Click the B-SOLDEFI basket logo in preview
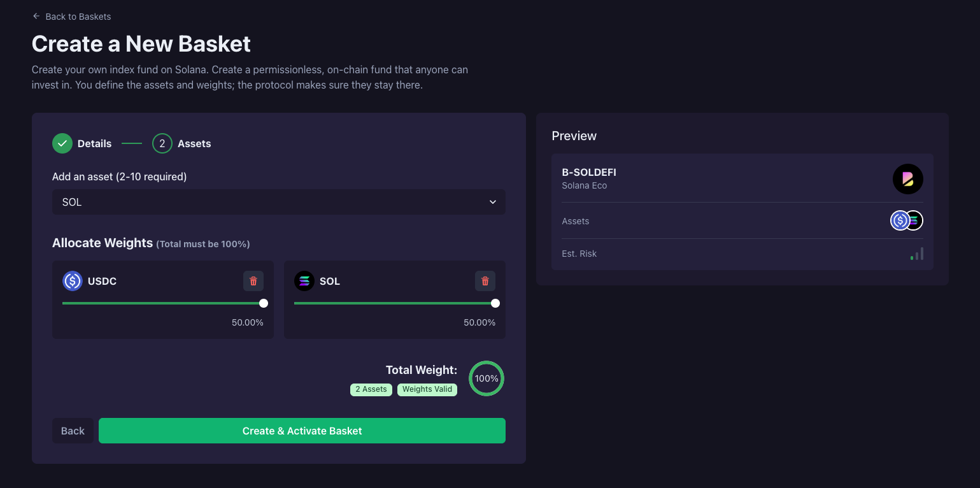Screen dimensions: 980x488 (x=907, y=179)
